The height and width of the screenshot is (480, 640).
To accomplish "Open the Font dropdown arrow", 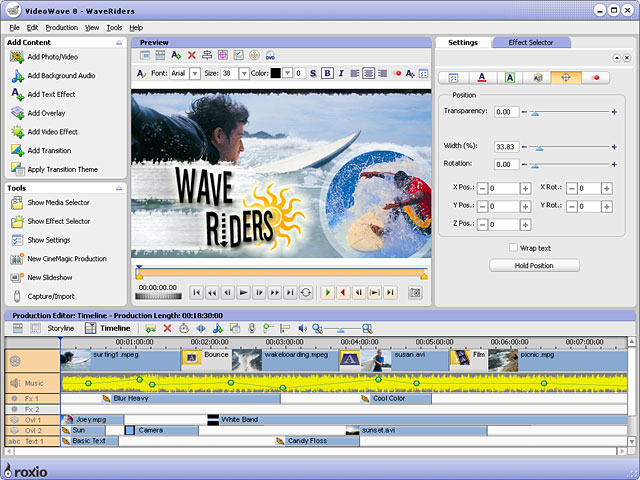I will click(195, 73).
